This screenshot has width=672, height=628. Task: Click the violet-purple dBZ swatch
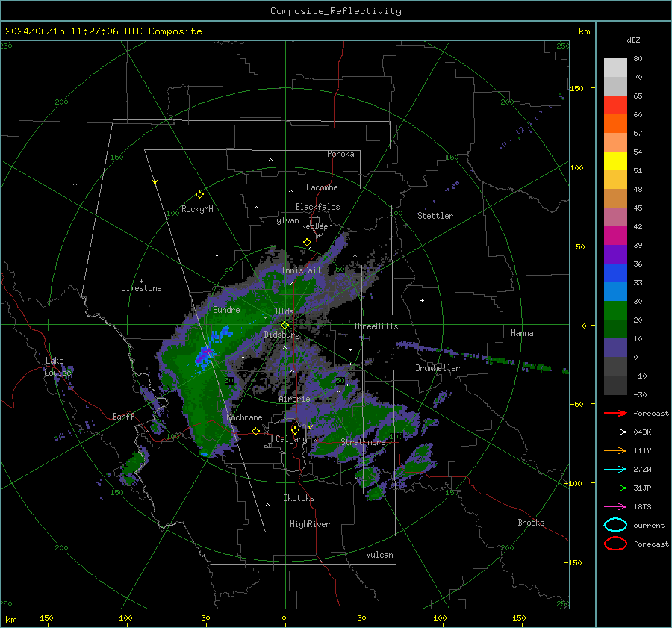tap(615, 254)
